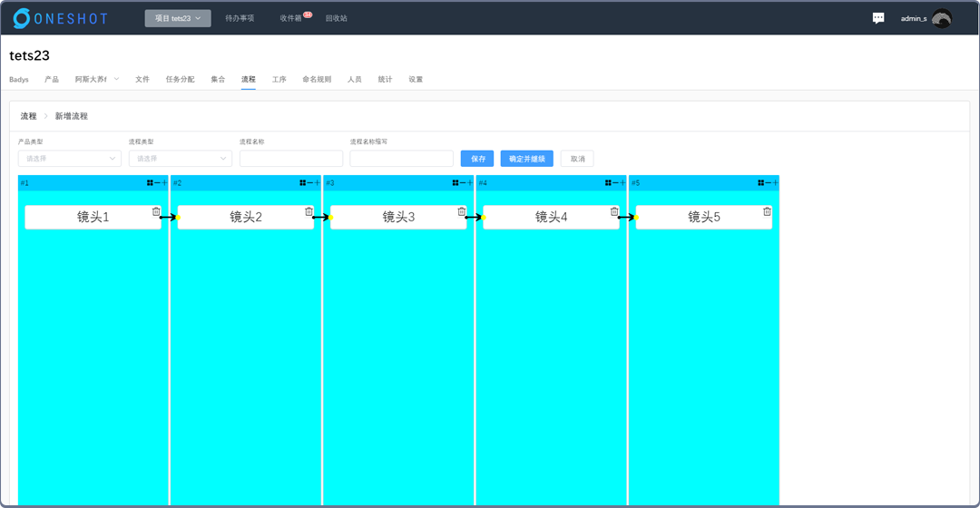The height and width of the screenshot is (508, 980).
Task: Open 收件箱 in the top navigation
Action: (291, 18)
